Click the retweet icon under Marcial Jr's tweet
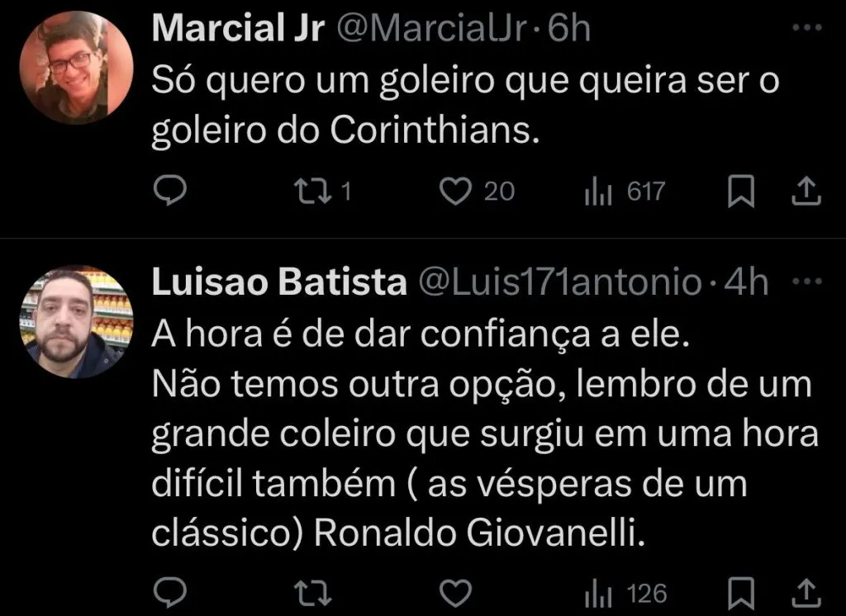Screen dimensions: 846x616 [x=314, y=190]
